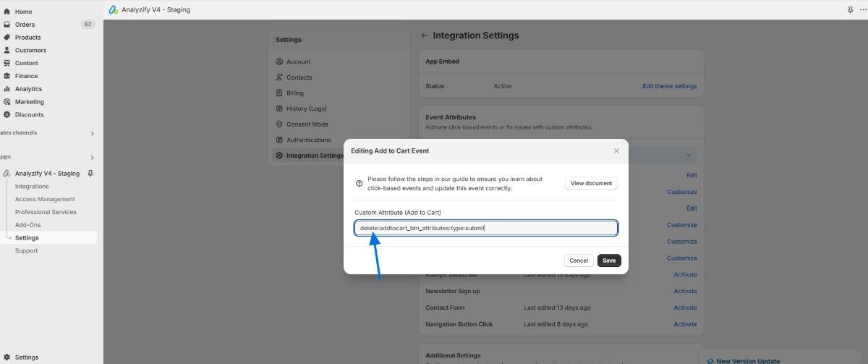Image resolution: width=868 pixels, height=364 pixels.
Task: Expand the Sales channels section
Action: click(92, 134)
